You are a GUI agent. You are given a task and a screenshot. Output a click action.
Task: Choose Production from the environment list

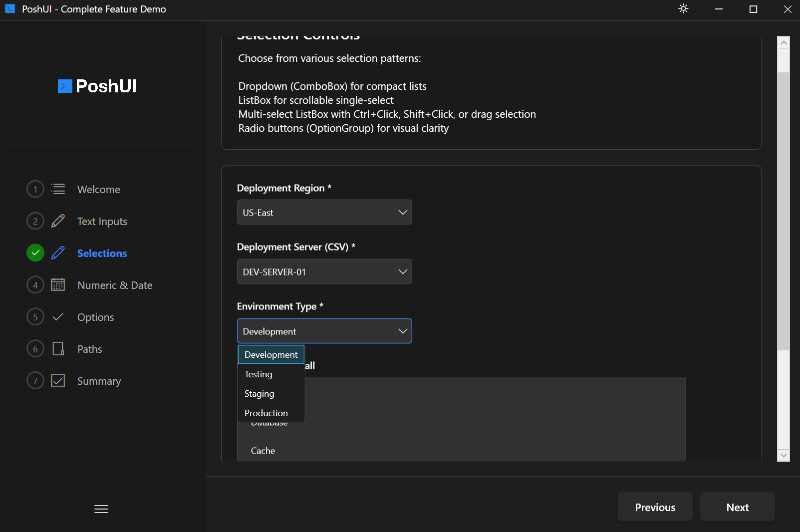tap(271, 413)
